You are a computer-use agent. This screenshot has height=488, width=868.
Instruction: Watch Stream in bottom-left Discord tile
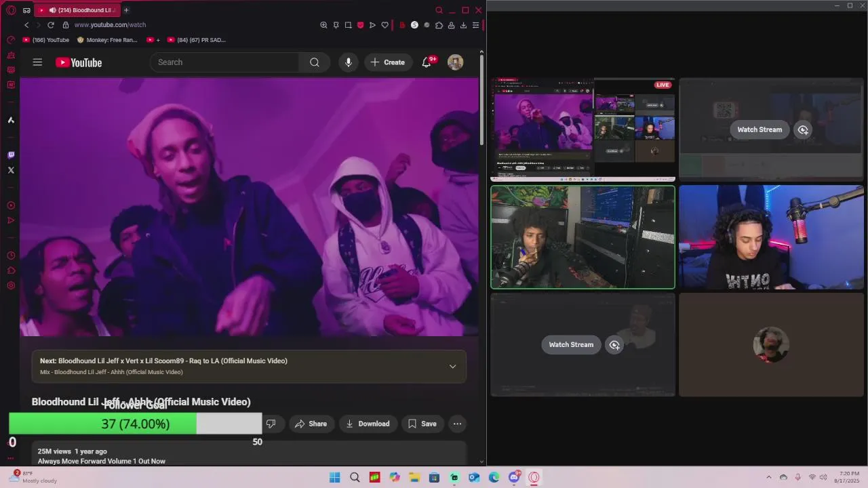[x=571, y=344]
